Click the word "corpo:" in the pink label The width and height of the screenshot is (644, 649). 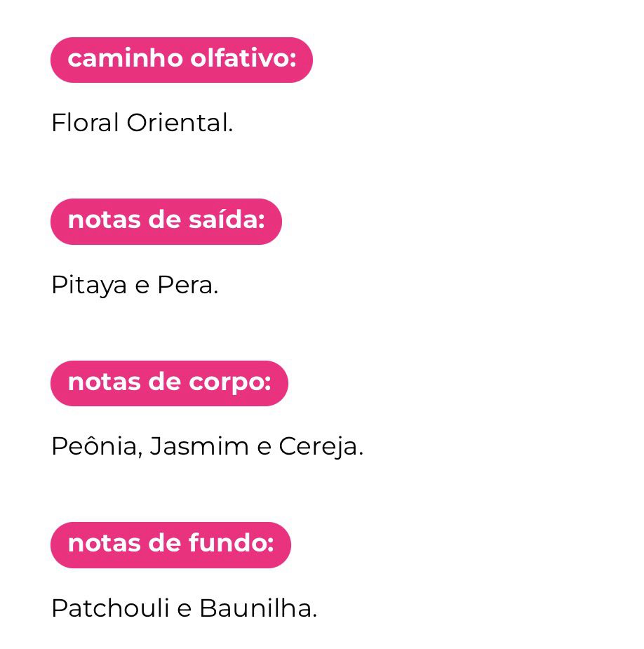pyautogui.click(x=229, y=383)
